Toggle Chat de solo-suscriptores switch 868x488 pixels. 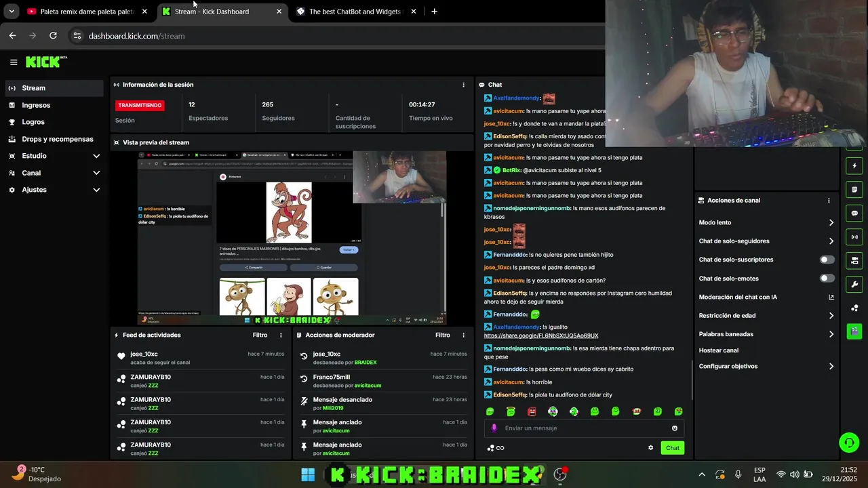pos(827,260)
